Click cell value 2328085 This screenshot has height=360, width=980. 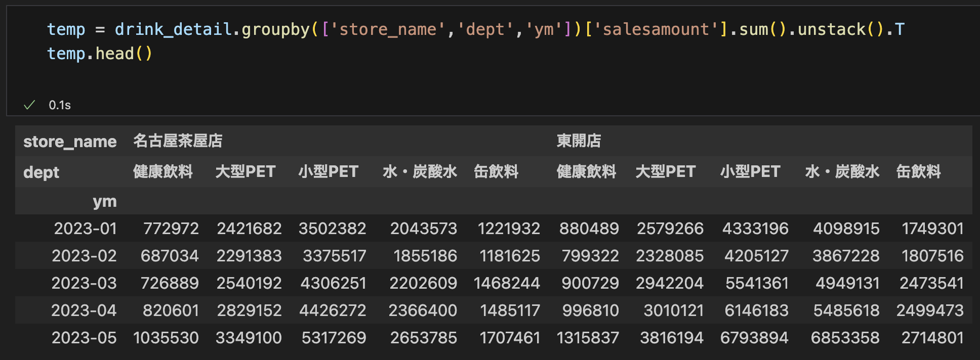tap(670, 256)
